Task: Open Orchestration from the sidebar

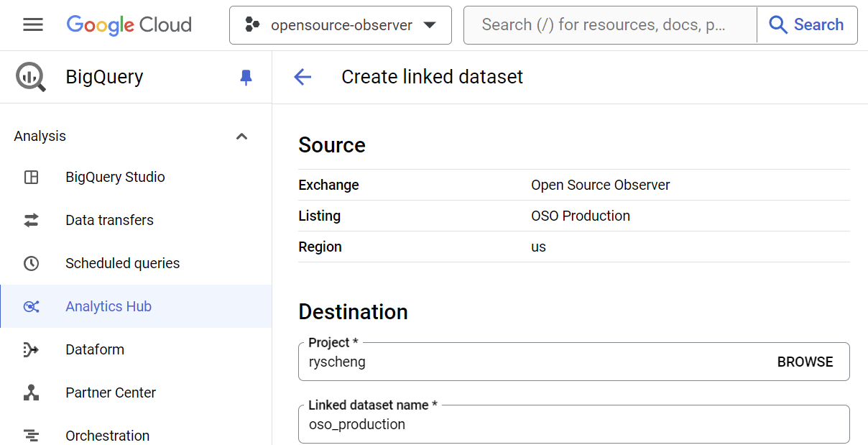Action: (x=107, y=436)
